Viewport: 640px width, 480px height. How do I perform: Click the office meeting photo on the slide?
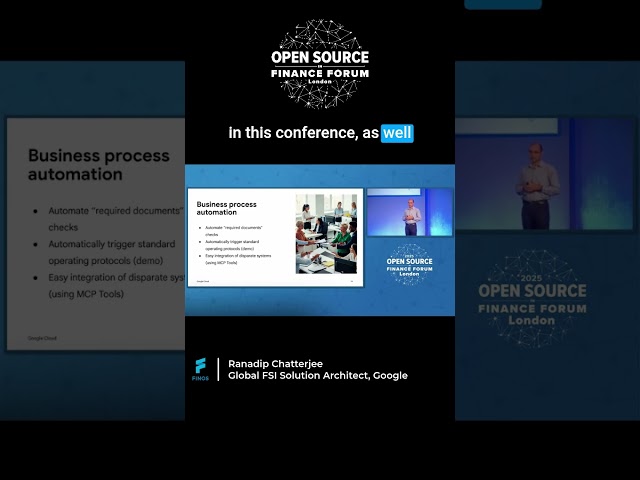pos(327,234)
